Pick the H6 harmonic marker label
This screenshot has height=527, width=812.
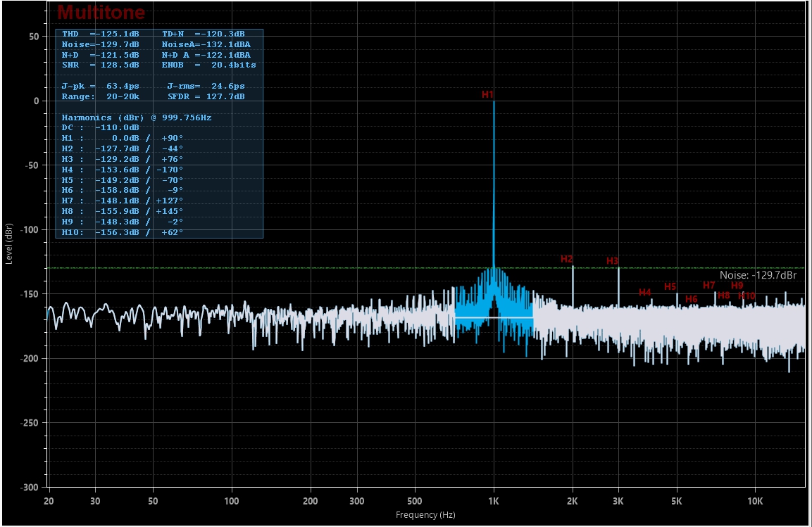click(x=691, y=299)
